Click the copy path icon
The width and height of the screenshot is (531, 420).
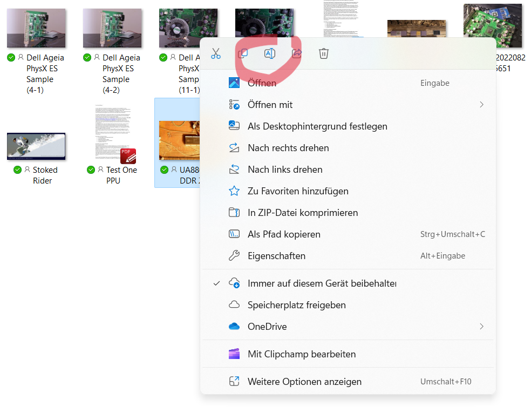234,234
